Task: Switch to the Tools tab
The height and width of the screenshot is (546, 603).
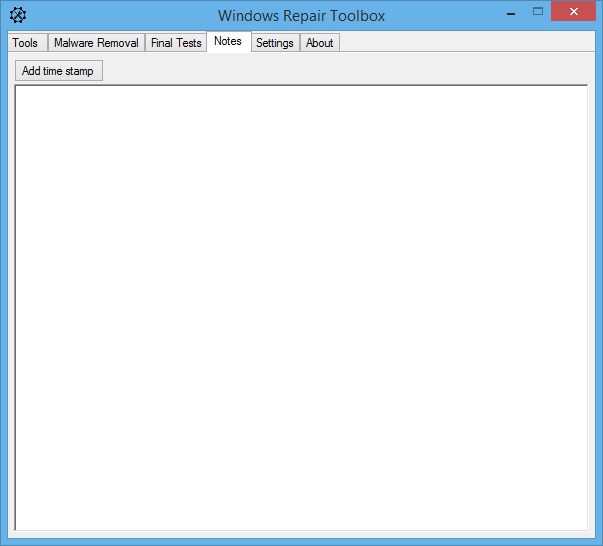Action: tap(28, 43)
